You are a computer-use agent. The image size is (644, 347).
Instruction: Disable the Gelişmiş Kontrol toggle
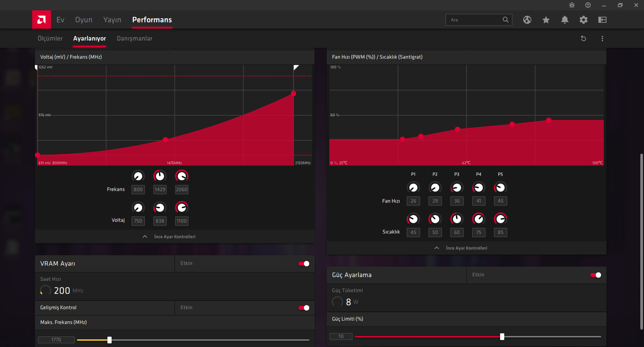[304, 308]
